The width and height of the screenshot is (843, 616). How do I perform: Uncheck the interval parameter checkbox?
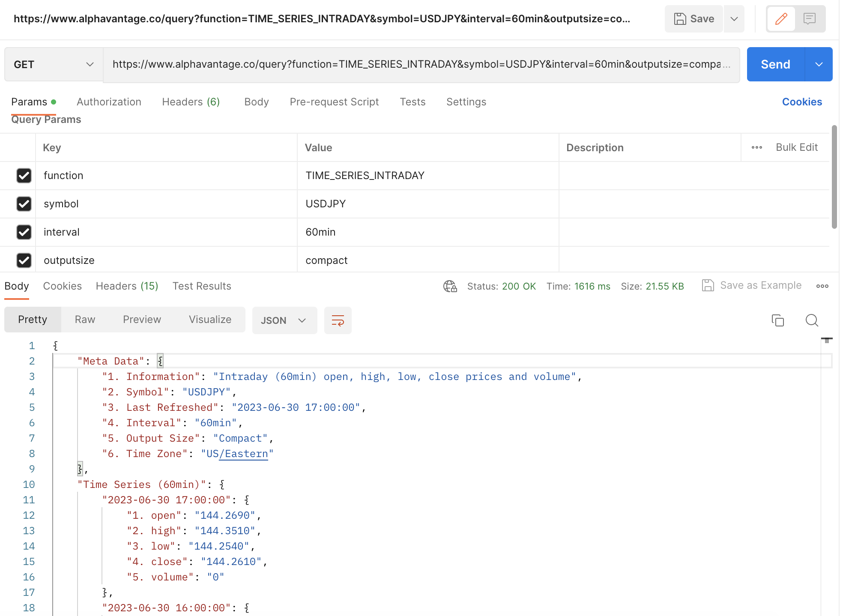pyautogui.click(x=24, y=232)
